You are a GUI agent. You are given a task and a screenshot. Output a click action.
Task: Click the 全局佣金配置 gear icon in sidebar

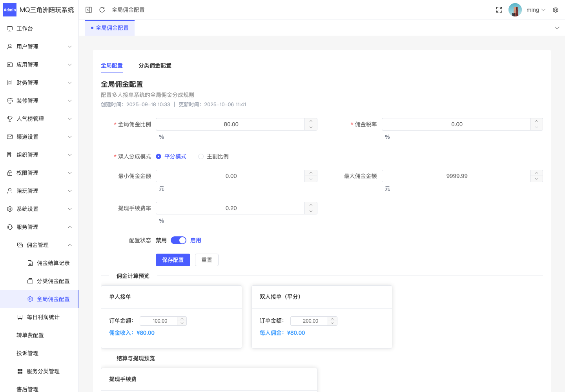click(30, 299)
